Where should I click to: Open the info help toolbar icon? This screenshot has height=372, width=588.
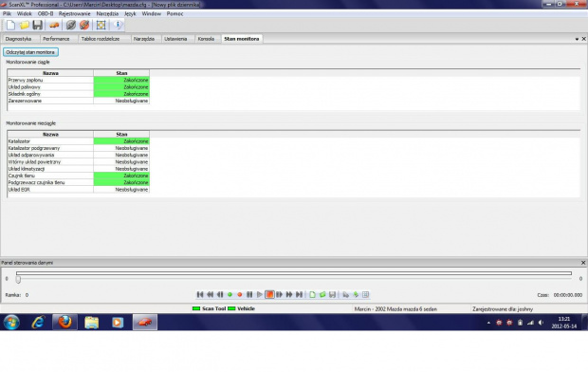[x=118, y=26]
